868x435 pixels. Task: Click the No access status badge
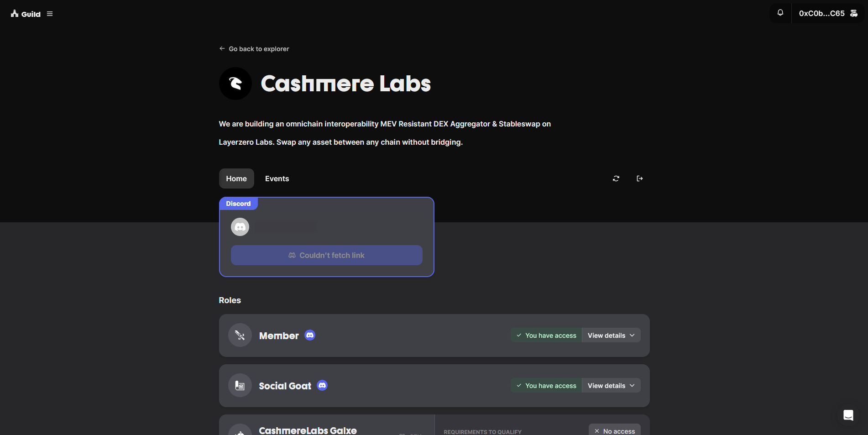point(615,431)
